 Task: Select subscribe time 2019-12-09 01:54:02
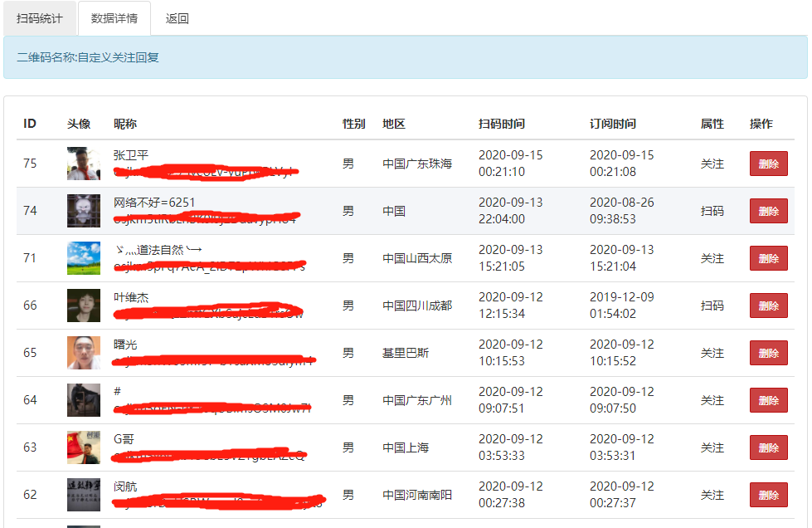(622, 306)
